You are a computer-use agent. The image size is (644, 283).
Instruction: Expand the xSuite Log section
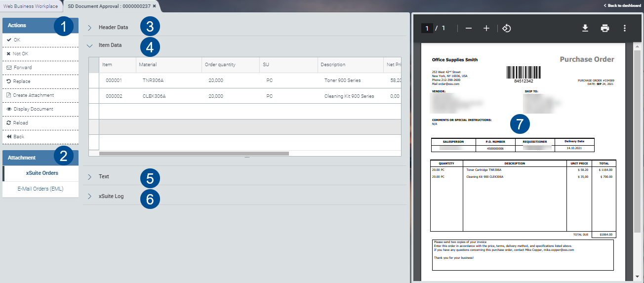coord(89,196)
